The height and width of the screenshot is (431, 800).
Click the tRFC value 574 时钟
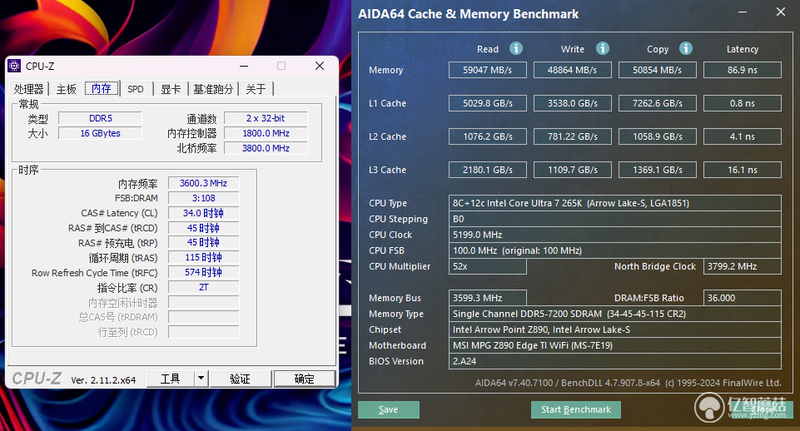(x=204, y=272)
